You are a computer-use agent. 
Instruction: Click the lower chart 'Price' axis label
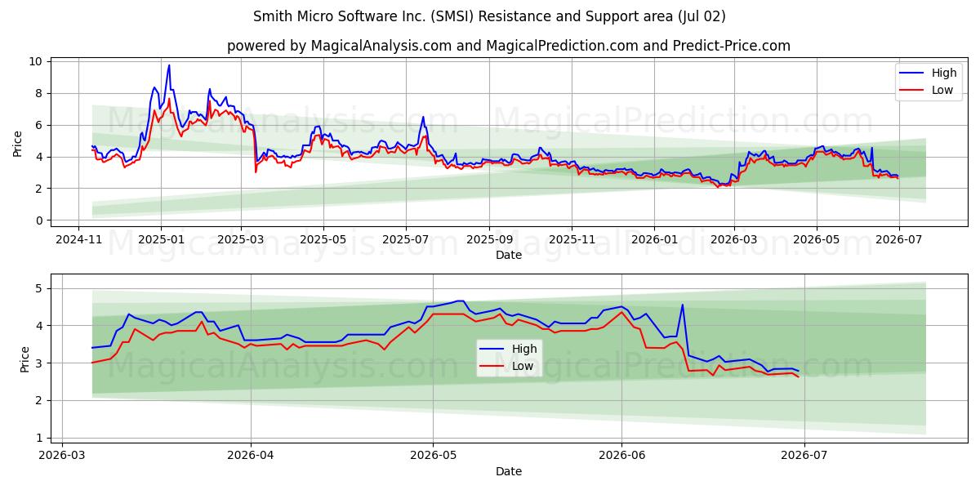pyautogui.click(x=24, y=360)
